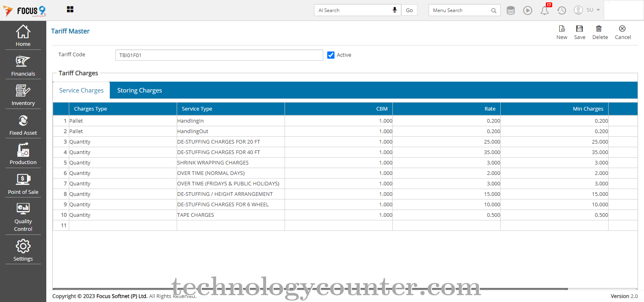The width and height of the screenshot is (644, 302).
Task: Click the 15.000 rate in row 8
Action: [446, 194]
